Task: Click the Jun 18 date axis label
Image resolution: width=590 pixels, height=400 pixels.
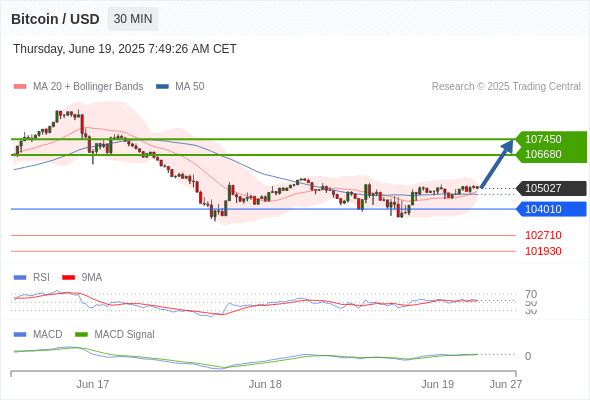Action: point(265,384)
